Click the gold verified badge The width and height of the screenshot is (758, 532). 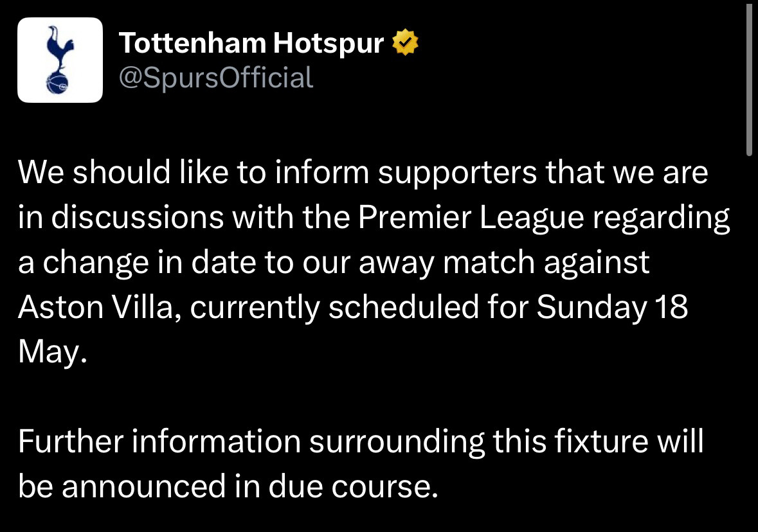coord(404,42)
